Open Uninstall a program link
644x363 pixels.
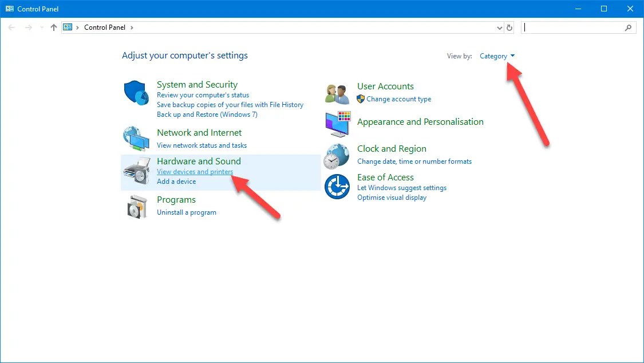click(187, 212)
